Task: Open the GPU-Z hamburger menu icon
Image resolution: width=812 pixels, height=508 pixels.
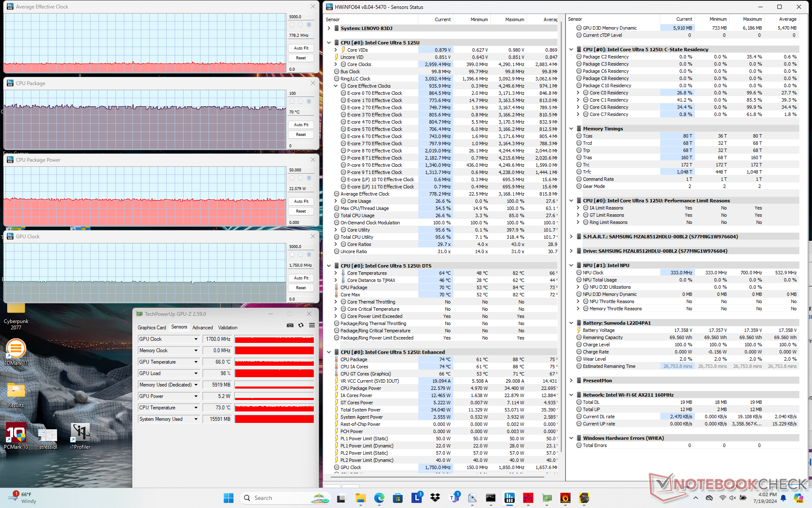Action: [x=312, y=325]
